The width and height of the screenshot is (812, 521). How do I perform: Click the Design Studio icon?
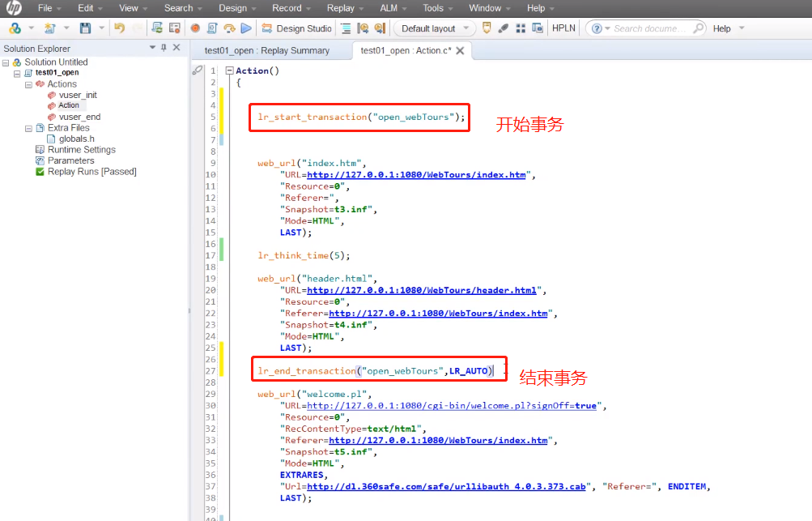click(266, 28)
